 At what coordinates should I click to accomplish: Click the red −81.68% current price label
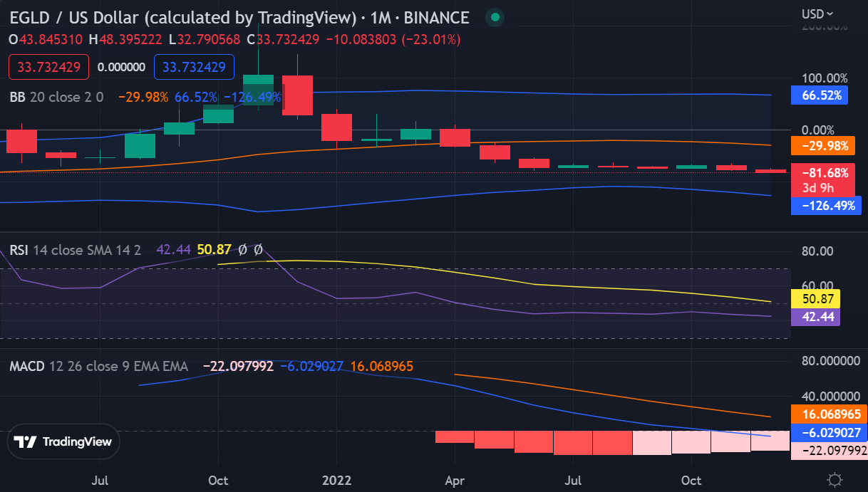pyautogui.click(x=822, y=172)
